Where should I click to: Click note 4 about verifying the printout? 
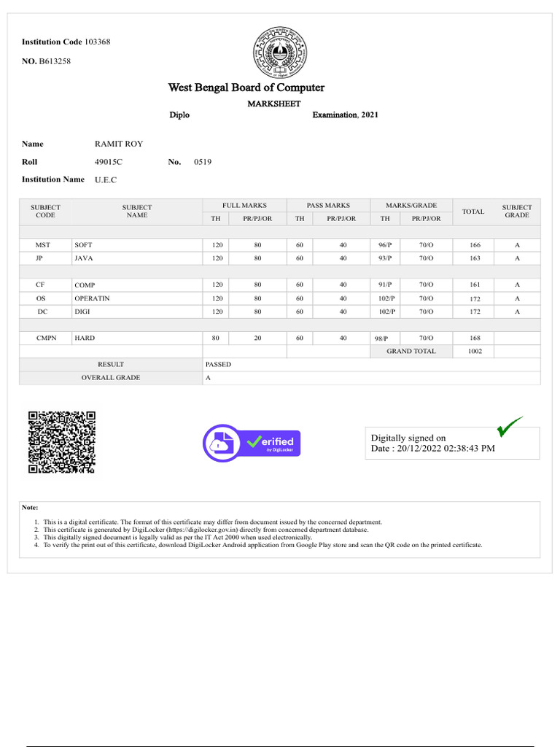(x=262, y=545)
